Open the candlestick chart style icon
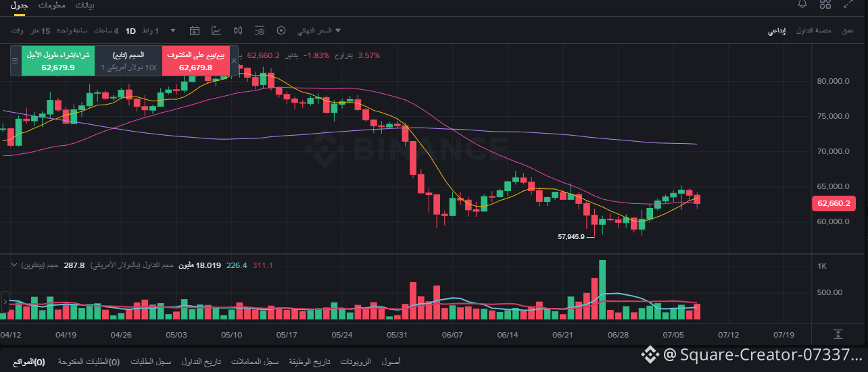The image size is (868, 372). coord(238,30)
